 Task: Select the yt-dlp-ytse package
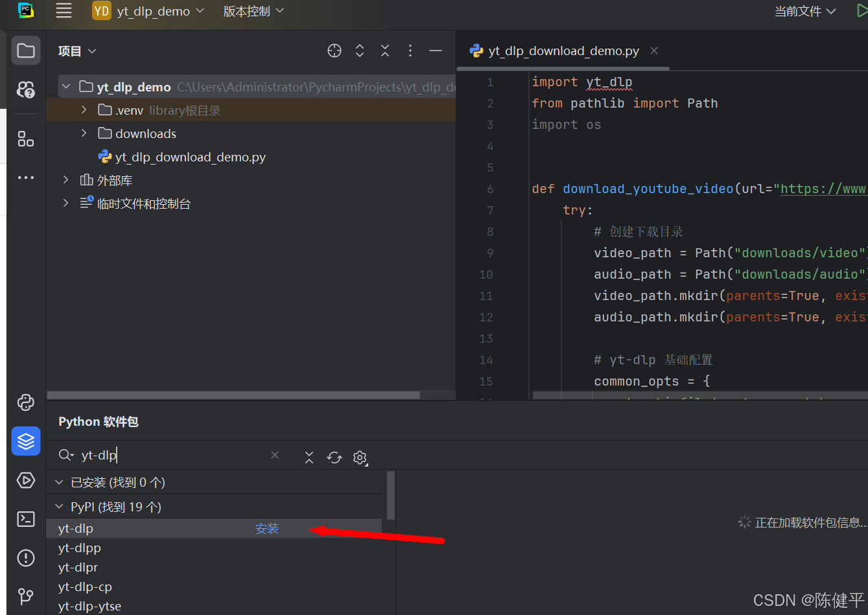pyautogui.click(x=89, y=606)
